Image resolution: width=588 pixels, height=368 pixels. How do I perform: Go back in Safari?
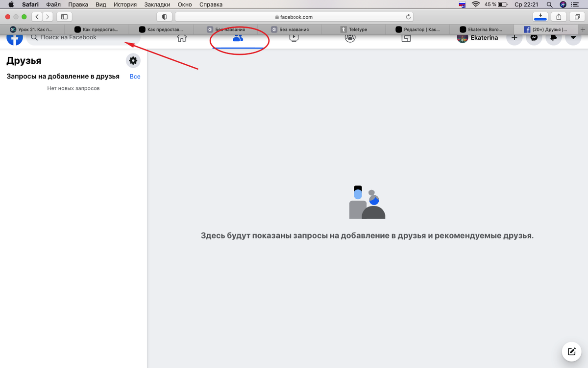pyautogui.click(x=37, y=17)
